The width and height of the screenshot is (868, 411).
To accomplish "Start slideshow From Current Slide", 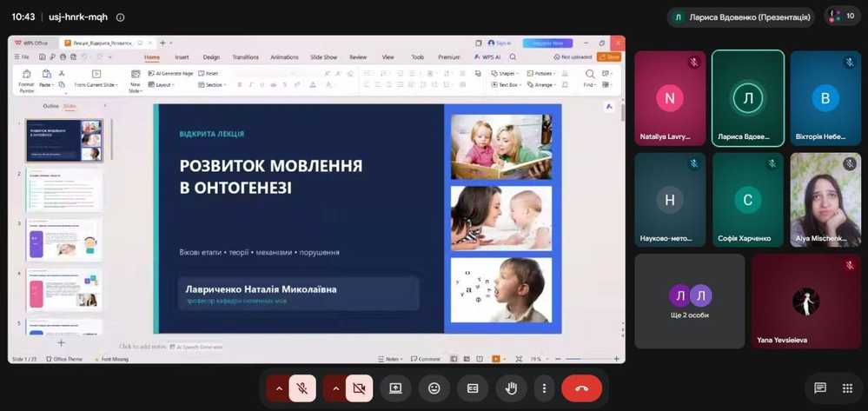I will (96, 79).
